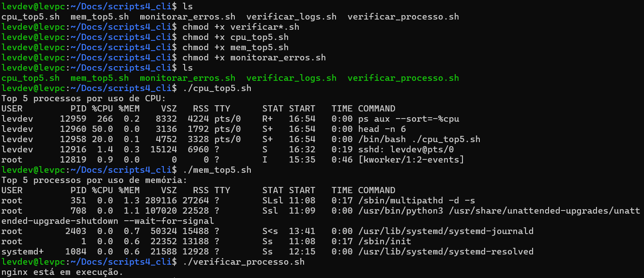Click PID 12916 in the CPU table
The image size is (644, 278).
pyautogui.click(x=73, y=150)
